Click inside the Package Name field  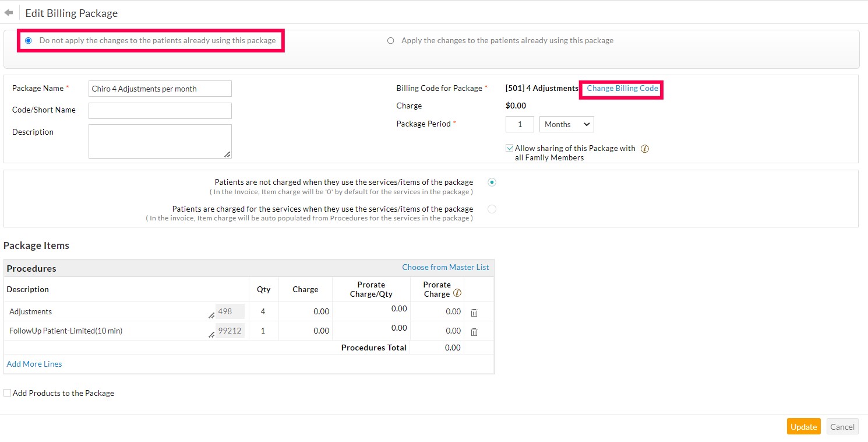coord(160,89)
